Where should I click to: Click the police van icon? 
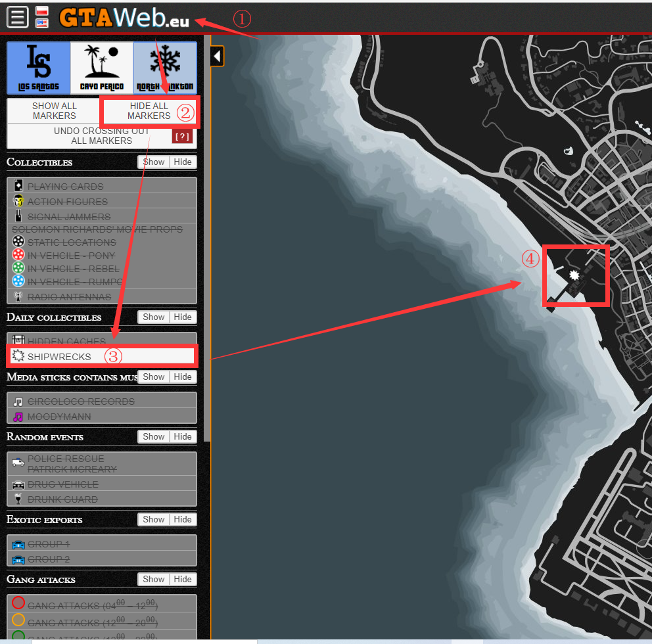coord(18,462)
